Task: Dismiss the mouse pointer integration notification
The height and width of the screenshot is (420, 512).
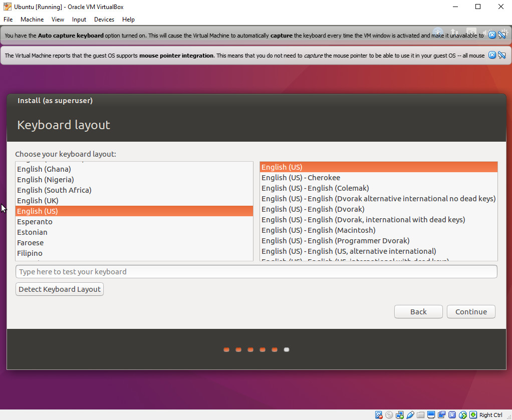Action: [492, 55]
